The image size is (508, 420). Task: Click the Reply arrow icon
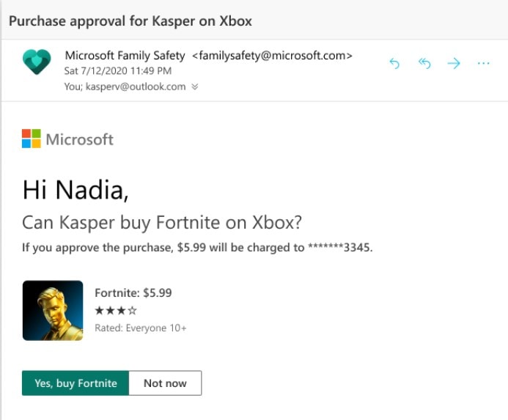pyautogui.click(x=394, y=63)
